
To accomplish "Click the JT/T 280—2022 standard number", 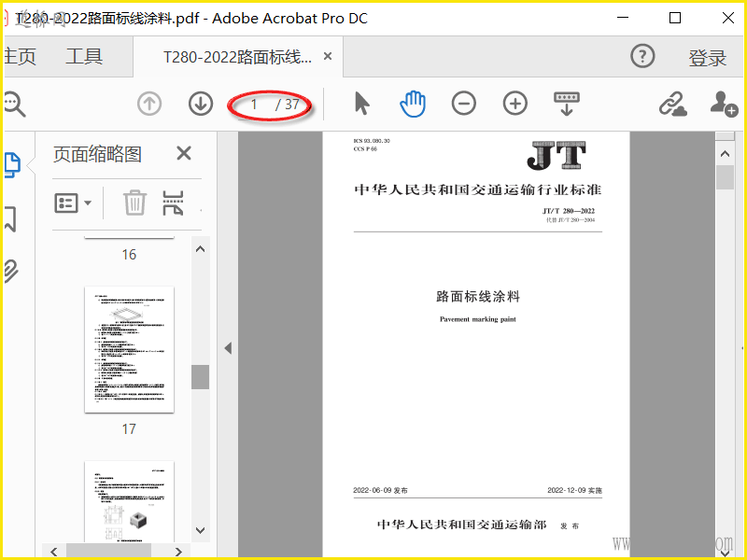I will (x=569, y=211).
